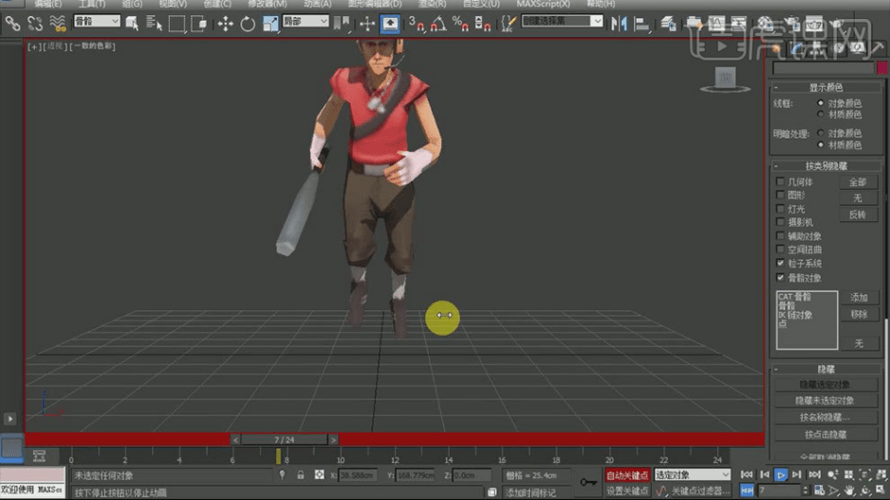Open Time Configuration icon

coord(819,490)
